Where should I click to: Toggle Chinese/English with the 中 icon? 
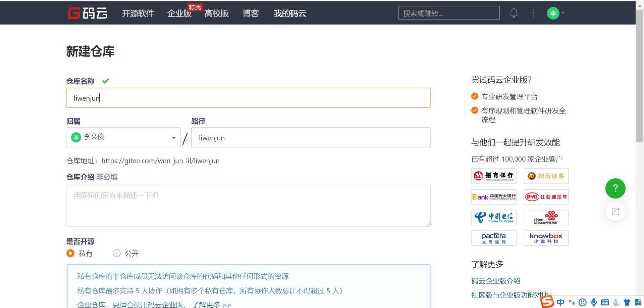pos(560,302)
